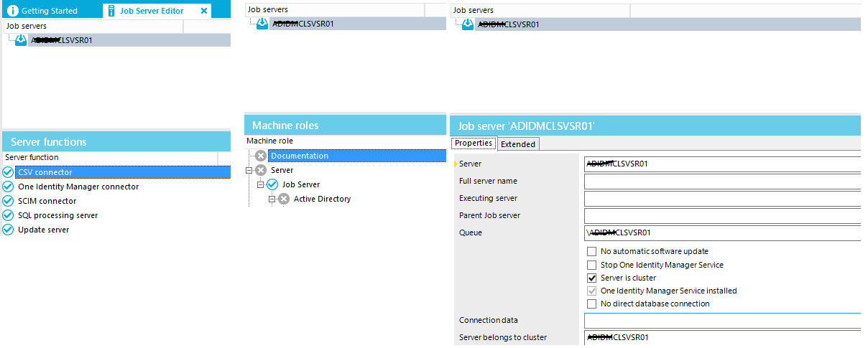Click the Full server name field
The height and width of the screenshot is (348, 868).
(722, 181)
